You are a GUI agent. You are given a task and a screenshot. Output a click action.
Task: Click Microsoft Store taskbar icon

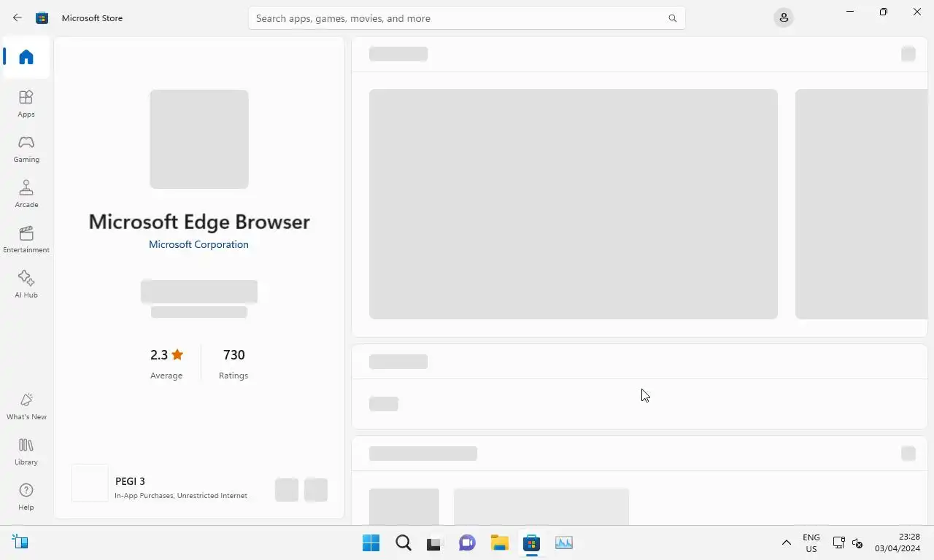531,542
